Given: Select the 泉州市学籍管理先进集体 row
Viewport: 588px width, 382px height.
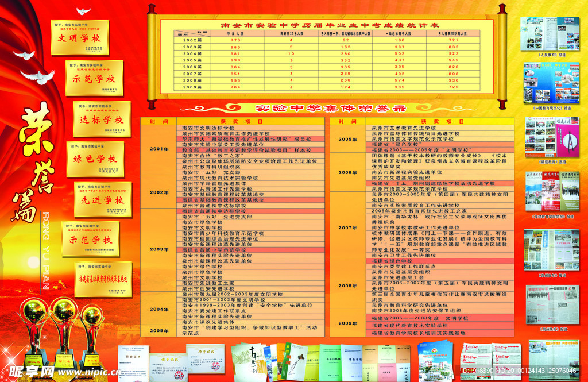Looking at the screenshot, I should click(x=250, y=183).
